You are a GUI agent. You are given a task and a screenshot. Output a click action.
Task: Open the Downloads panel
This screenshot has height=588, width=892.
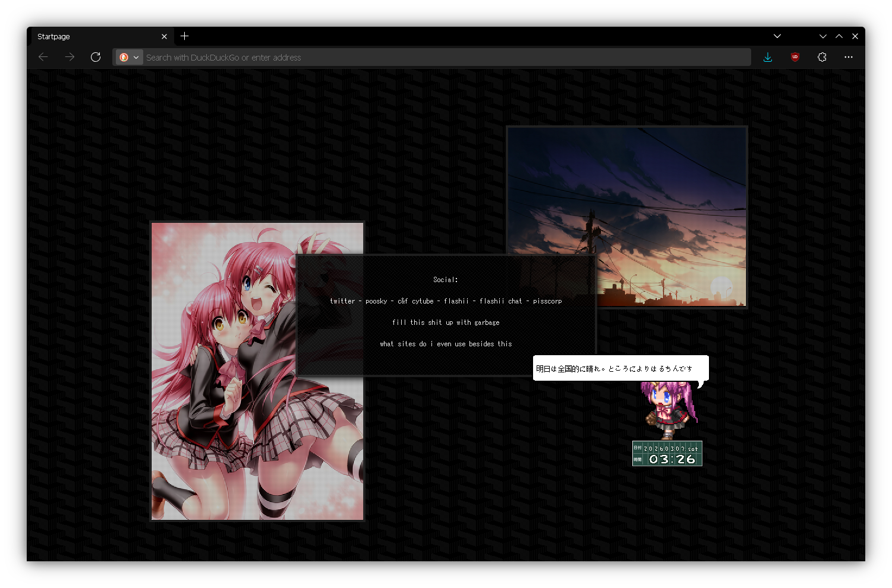tap(768, 57)
